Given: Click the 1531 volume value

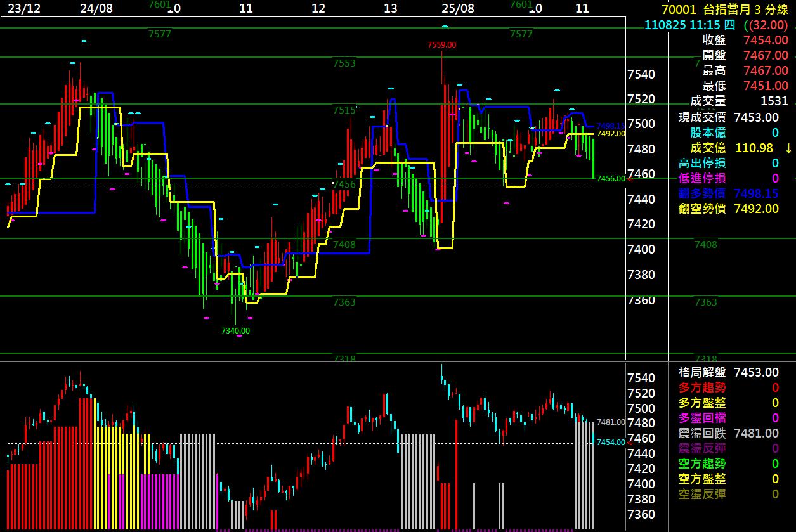Looking at the screenshot, I should point(774,101).
